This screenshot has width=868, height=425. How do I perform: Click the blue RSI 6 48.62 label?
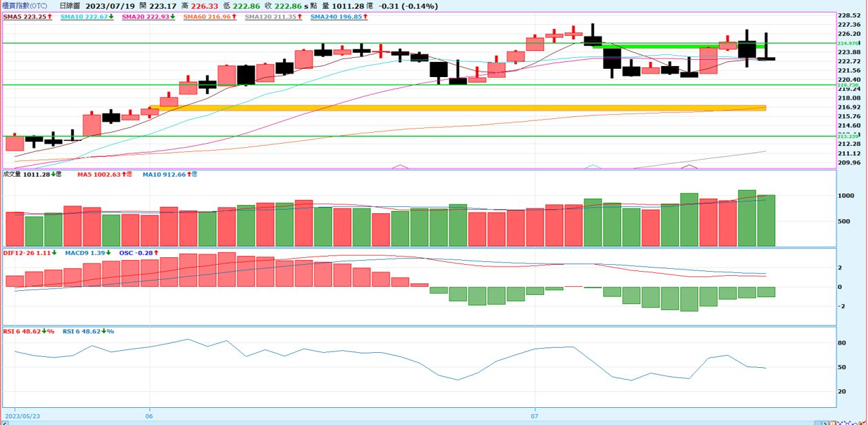click(x=88, y=331)
